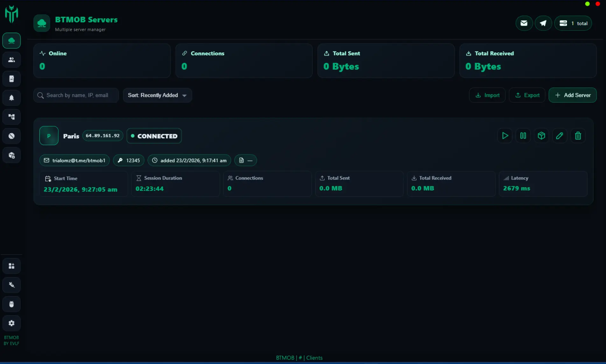This screenshot has width=606, height=364.
Task: Open the blocked list ban icon
Action: pos(11,136)
